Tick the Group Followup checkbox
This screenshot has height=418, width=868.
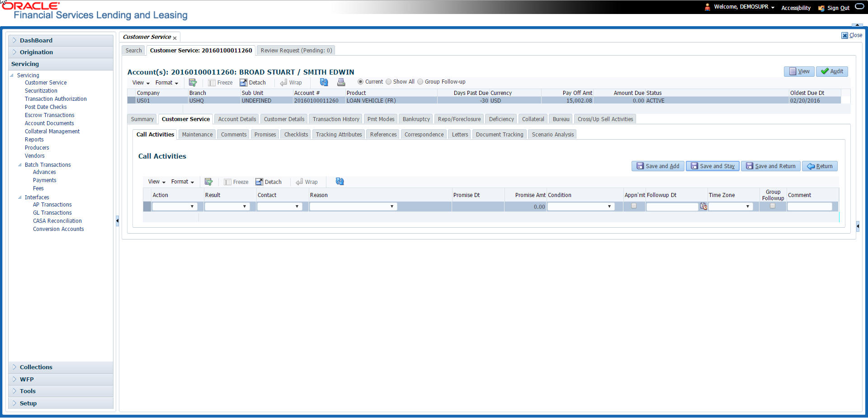pos(773,206)
